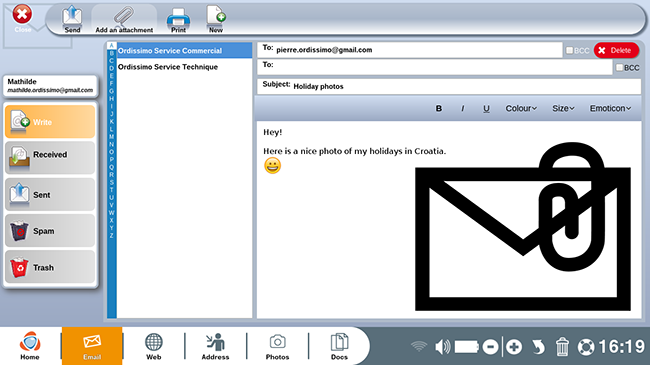Click the zoom in plus icon in the status bar
Viewport: 650px width, 365px height.
[514, 347]
